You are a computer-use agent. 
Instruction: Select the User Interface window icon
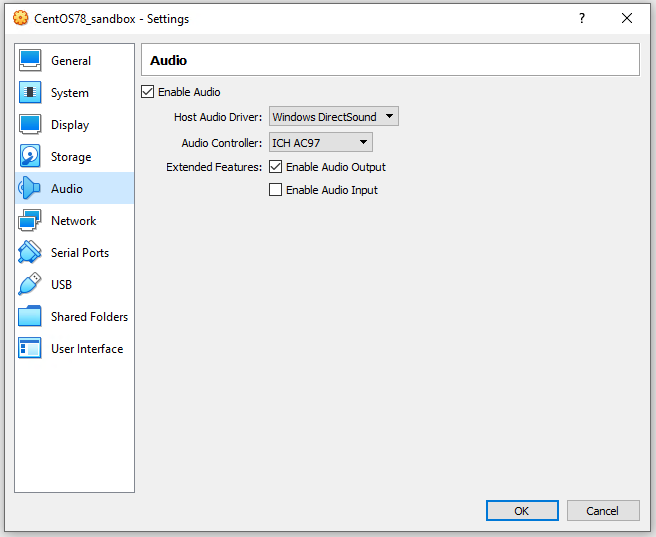[30, 349]
